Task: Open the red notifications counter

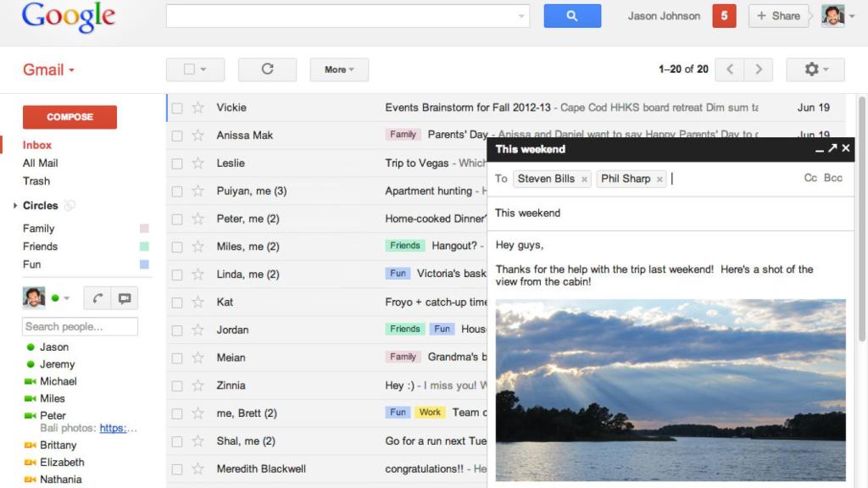Action: click(x=724, y=16)
